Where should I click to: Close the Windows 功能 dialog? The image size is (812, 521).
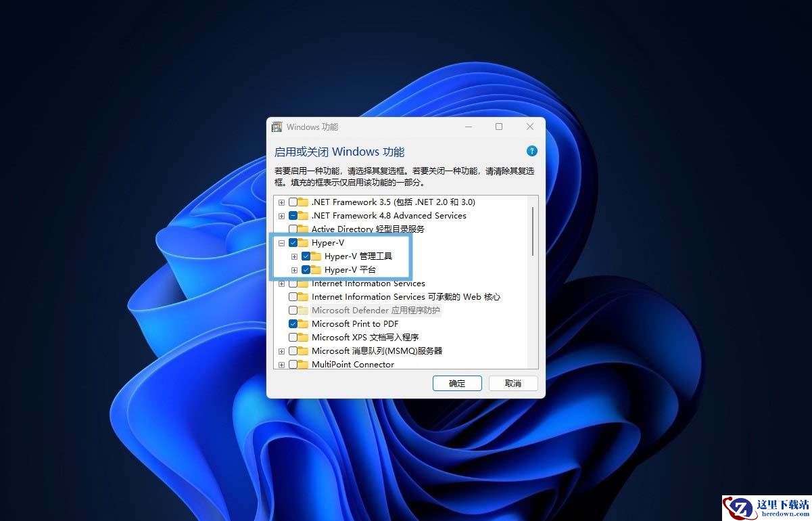[x=530, y=127]
